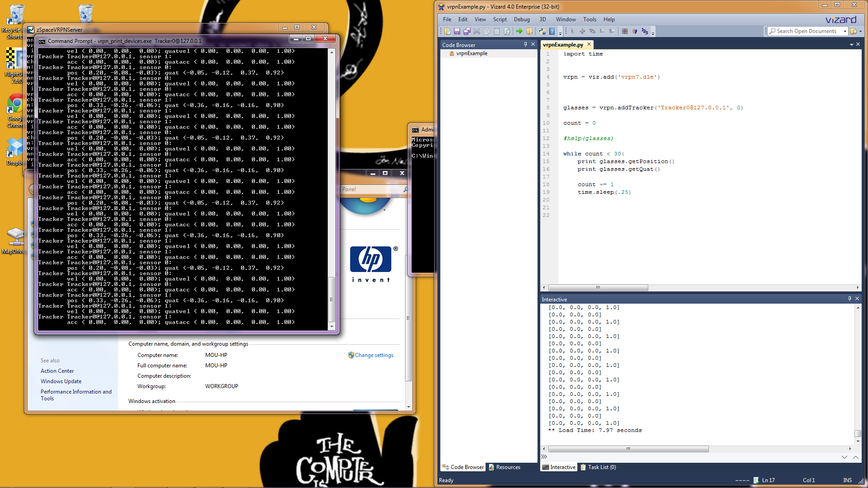
Task: Click the Save All icon
Action: point(467,31)
